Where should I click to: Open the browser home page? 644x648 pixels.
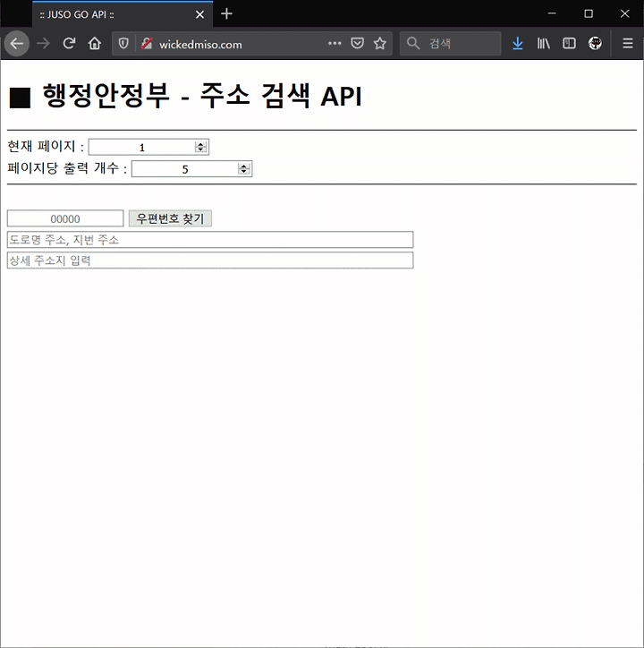pyautogui.click(x=95, y=43)
